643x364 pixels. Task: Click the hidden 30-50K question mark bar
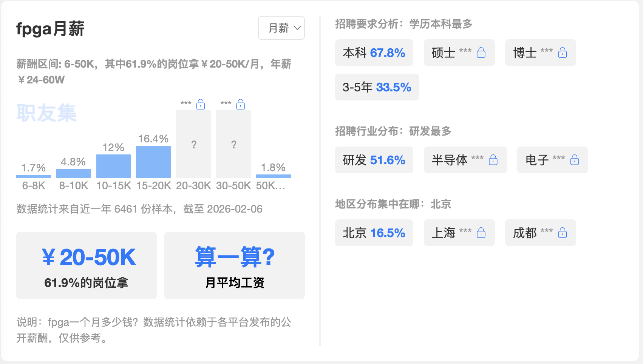coord(233,144)
